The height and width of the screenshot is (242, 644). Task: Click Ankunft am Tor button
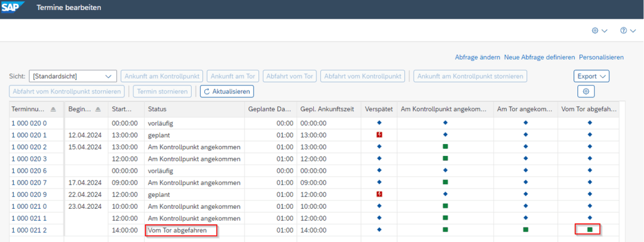click(x=233, y=76)
